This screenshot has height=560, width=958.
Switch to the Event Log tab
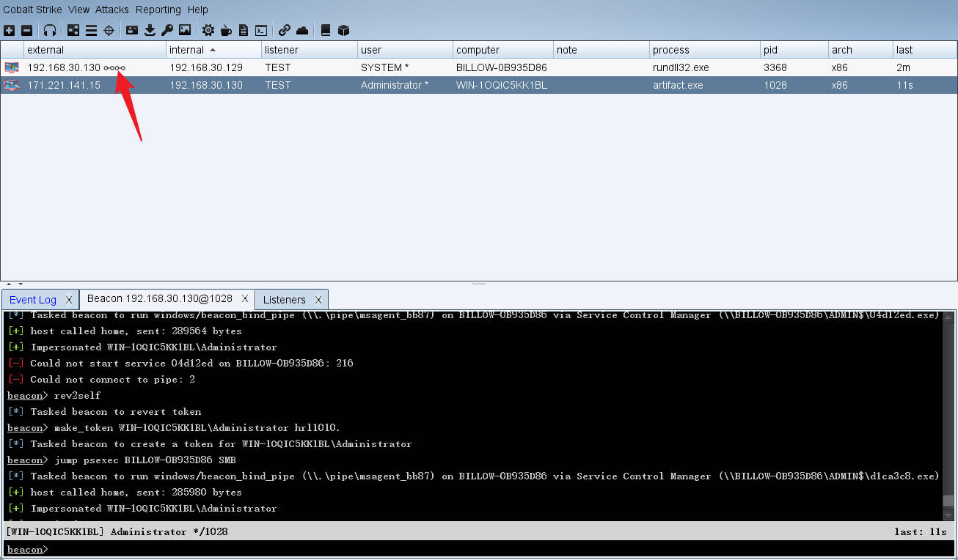click(x=33, y=300)
